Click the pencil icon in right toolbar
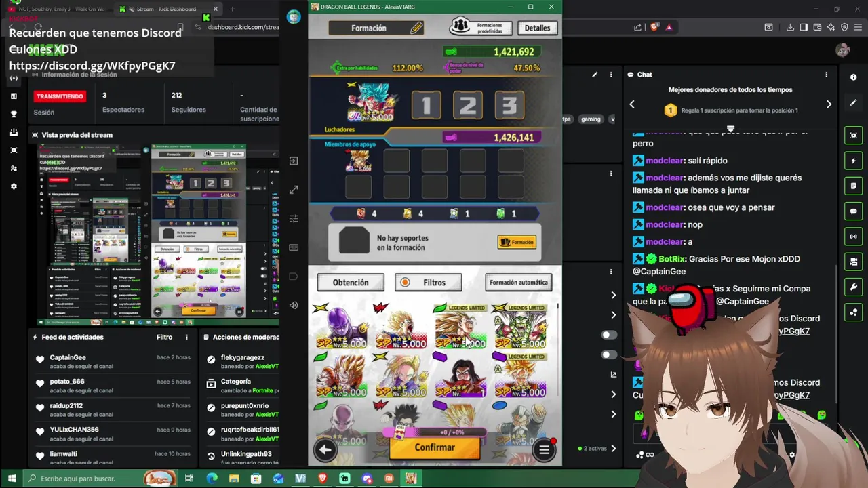868x488 pixels. point(854,103)
